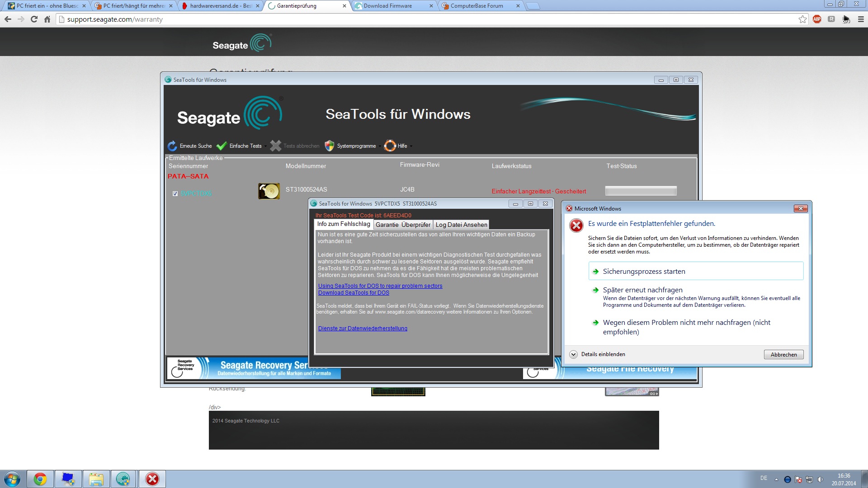Click the Abbrechen button
The width and height of the screenshot is (868, 488).
(x=783, y=355)
